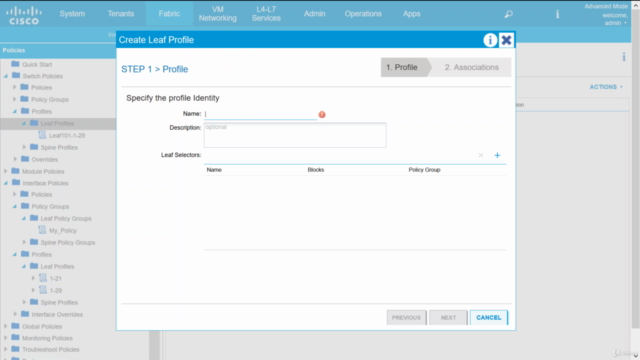
Task: Open the Operations menu
Action: pos(363,14)
